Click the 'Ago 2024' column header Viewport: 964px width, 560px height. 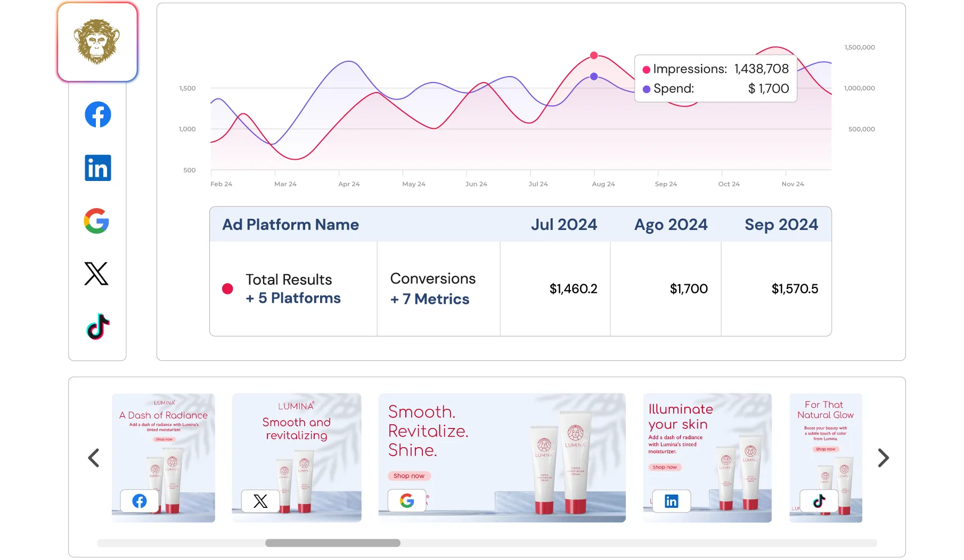(x=671, y=225)
